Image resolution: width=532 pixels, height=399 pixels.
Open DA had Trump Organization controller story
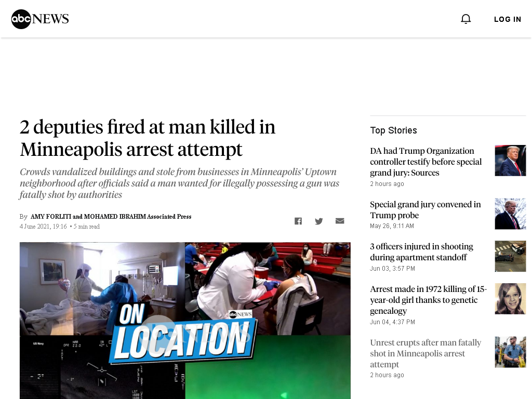pyautogui.click(x=426, y=162)
